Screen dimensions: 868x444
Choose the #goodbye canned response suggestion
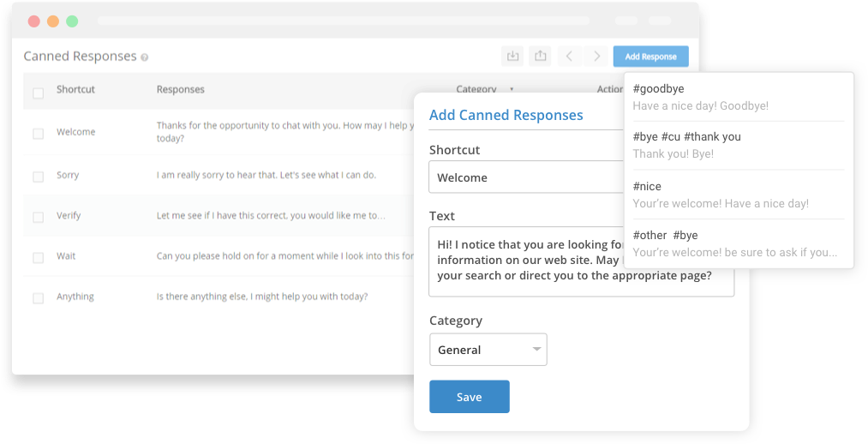pos(739,97)
